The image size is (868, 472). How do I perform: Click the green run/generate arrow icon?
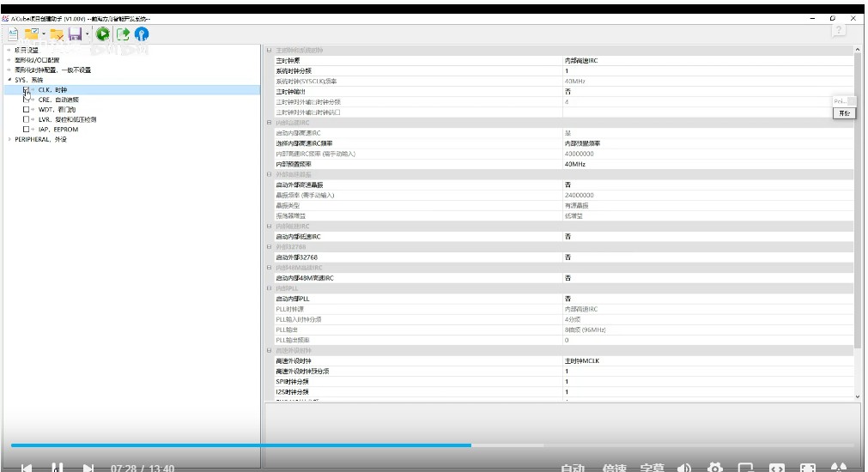(103, 34)
